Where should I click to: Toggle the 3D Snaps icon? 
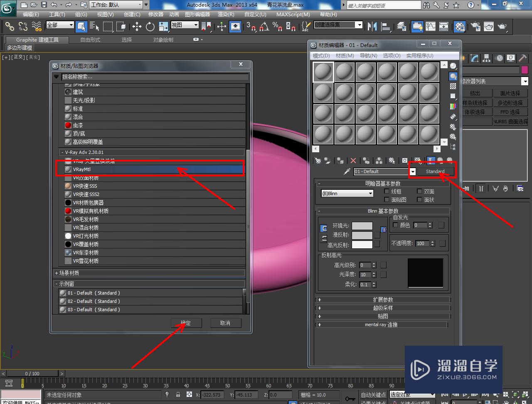click(251, 27)
